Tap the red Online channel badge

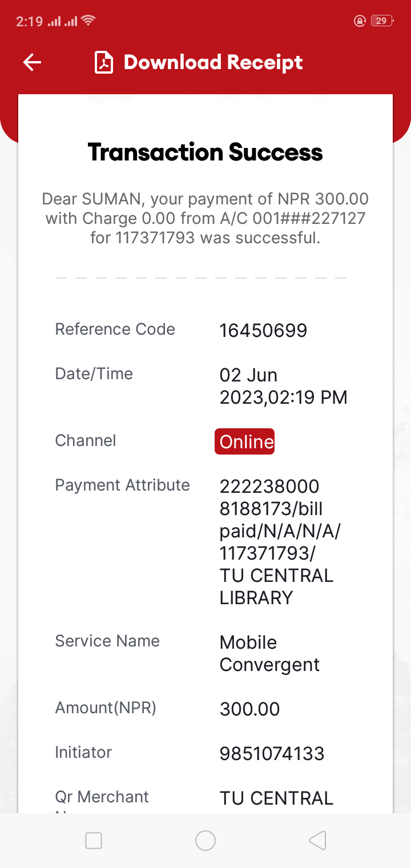pyautogui.click(x=244, y=441)
